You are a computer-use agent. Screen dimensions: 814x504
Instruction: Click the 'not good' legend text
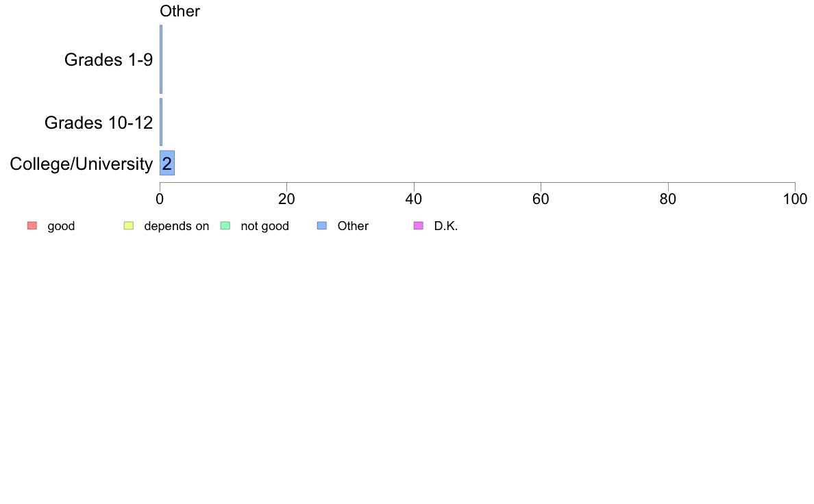point(264,226)
